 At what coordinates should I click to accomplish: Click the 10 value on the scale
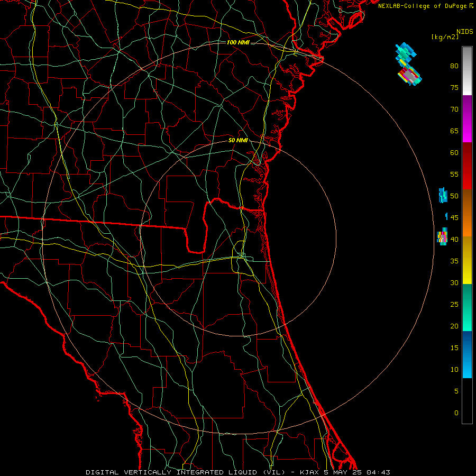coord(454,370)
